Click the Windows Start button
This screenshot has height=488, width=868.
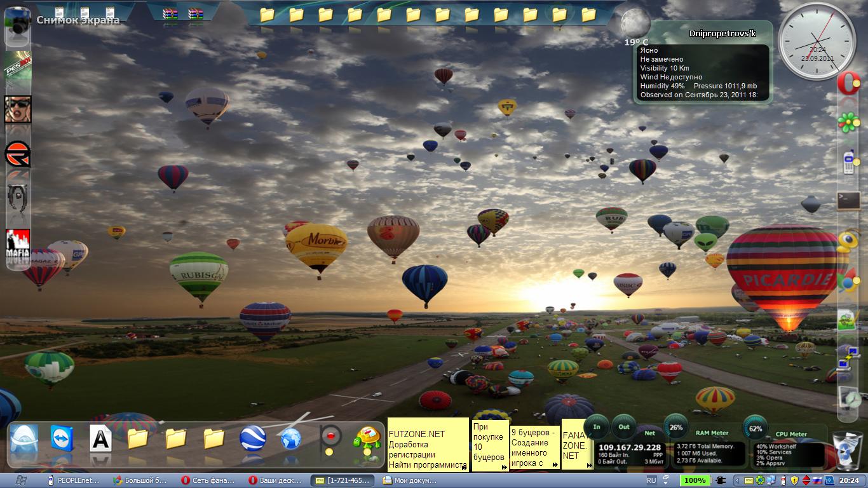click(20, 480)
